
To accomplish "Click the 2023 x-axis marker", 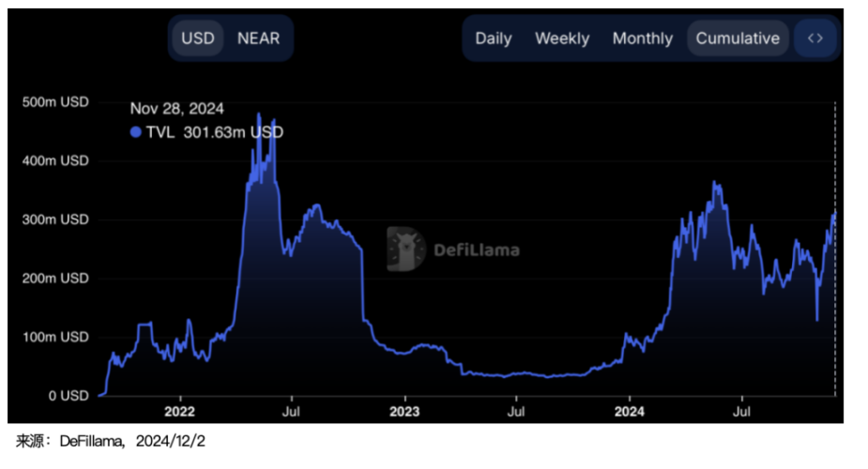I will [404, 411].
